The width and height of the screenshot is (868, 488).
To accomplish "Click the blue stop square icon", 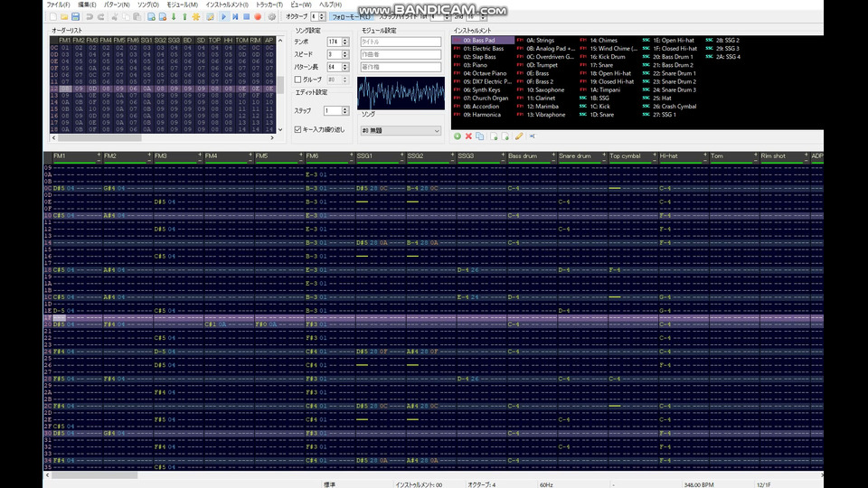I will click(247, 16).
